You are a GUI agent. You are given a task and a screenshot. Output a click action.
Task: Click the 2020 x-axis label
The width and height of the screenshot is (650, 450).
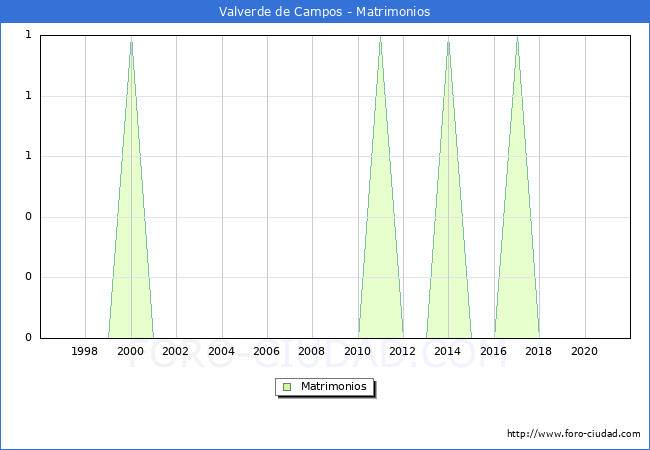point(584,351)
